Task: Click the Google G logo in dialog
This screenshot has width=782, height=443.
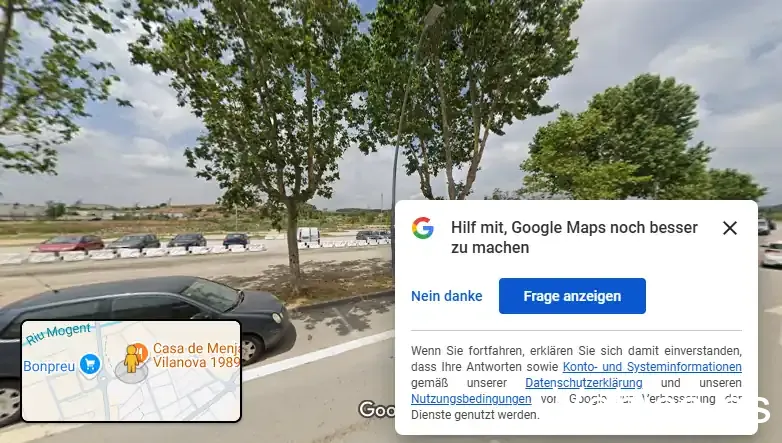Action: coord(422,228)
